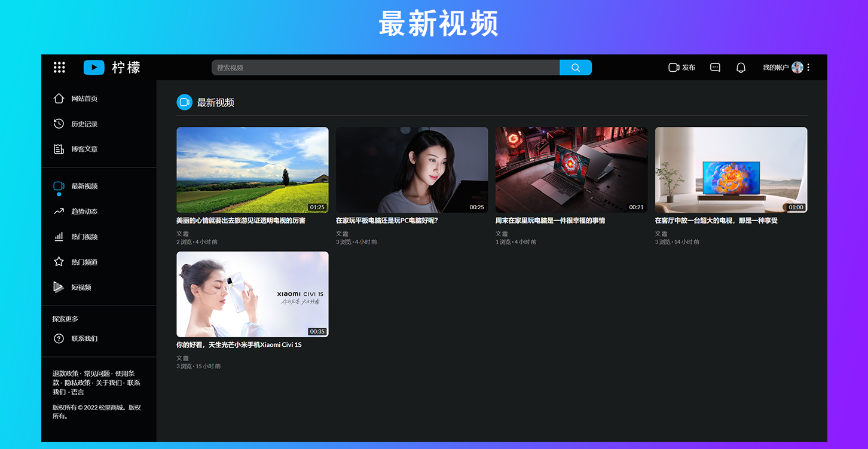
Task: Click author 文蠹 under the landscape video
Action: point(182,234)
